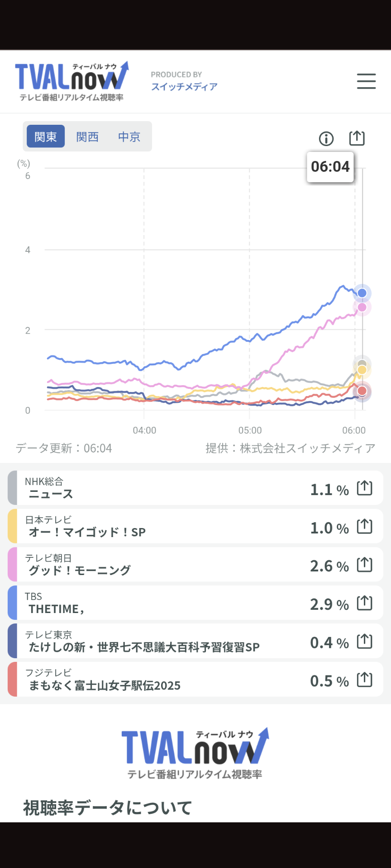Share the chart via share icon

tap(357, 138)
